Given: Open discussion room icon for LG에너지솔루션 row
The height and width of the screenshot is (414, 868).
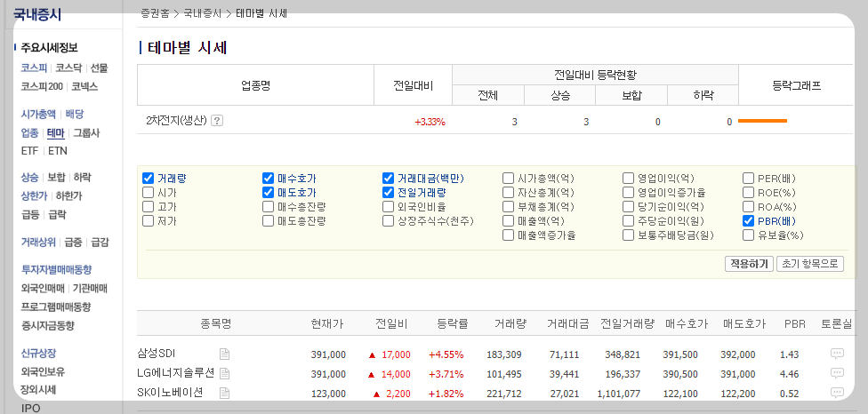Looking at the screenshot, I should tap(837, 373).
